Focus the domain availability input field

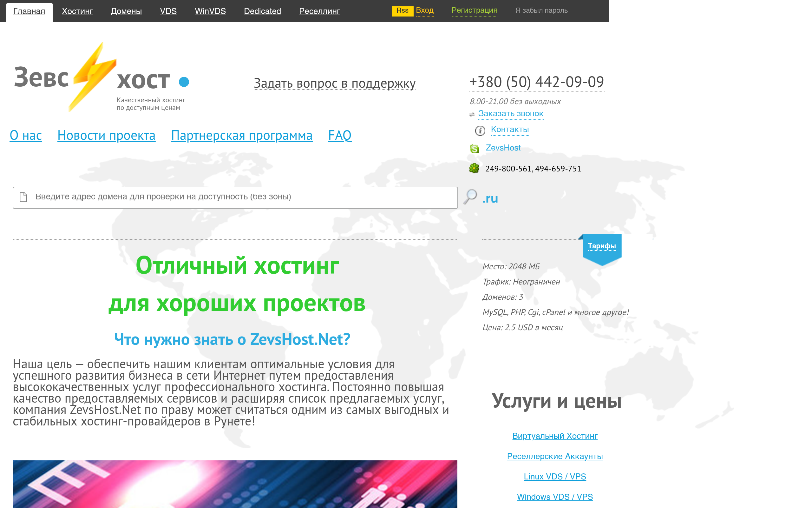[235, 197]
